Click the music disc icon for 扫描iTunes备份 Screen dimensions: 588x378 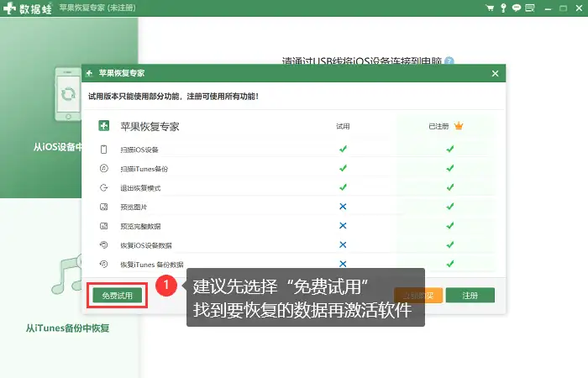coord(104,168)
